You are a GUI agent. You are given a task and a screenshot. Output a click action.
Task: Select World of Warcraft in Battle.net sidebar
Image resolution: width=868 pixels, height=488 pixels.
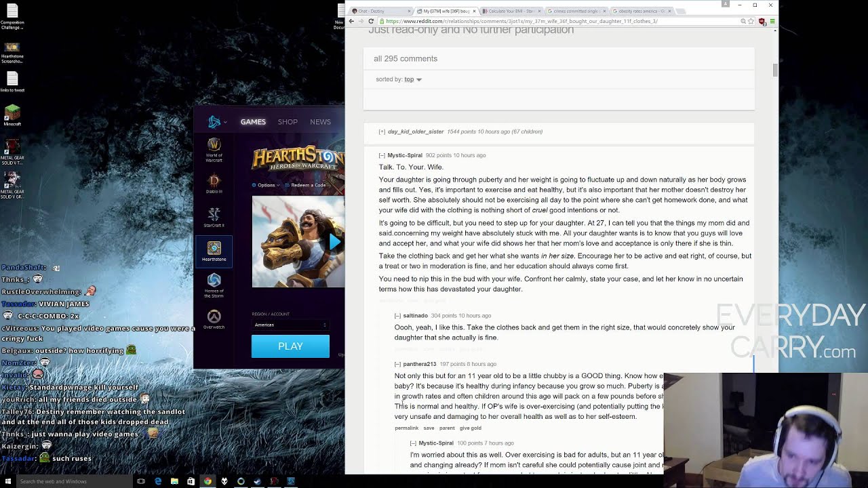pyautogui.click(x=214, y=150)
